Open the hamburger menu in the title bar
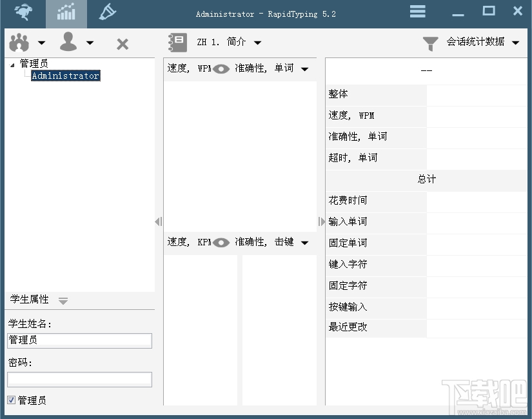 417,11
